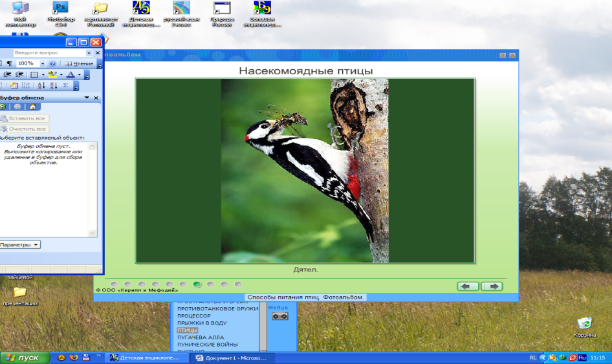Switch Word to Чтение reading mode
Image resolution: width=612 pixels, height=364 pixels.
pyautogui.click(x=79, y=63)
